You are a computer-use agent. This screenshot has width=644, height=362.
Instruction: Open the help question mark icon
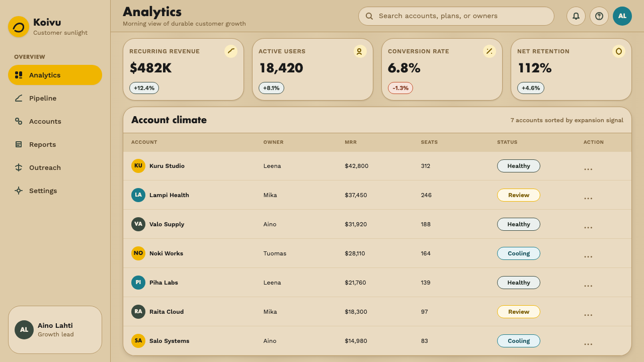(x=599, y=16)
